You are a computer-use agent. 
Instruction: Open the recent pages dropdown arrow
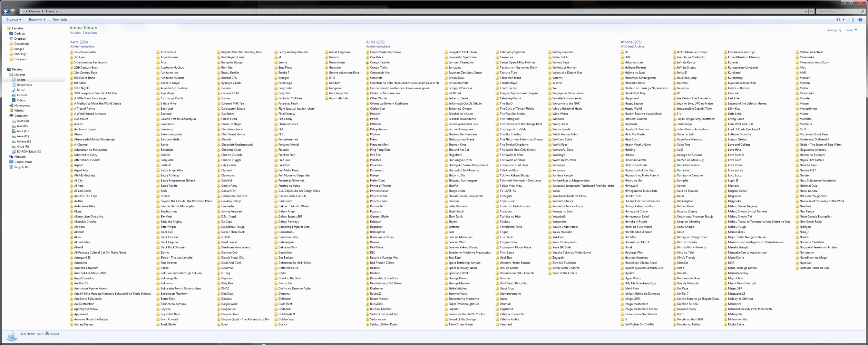pyautogui.click(x=17, y=11)
